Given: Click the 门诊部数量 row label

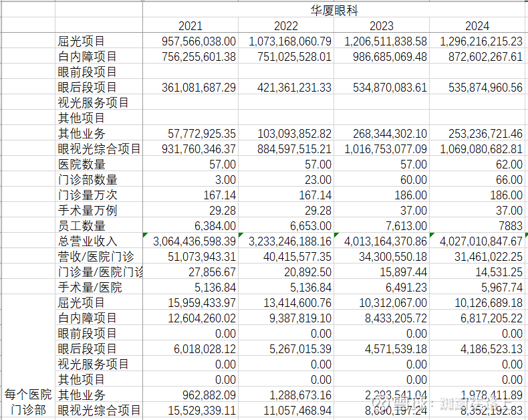Looking at the screenshot, I should tap(99, 179).
